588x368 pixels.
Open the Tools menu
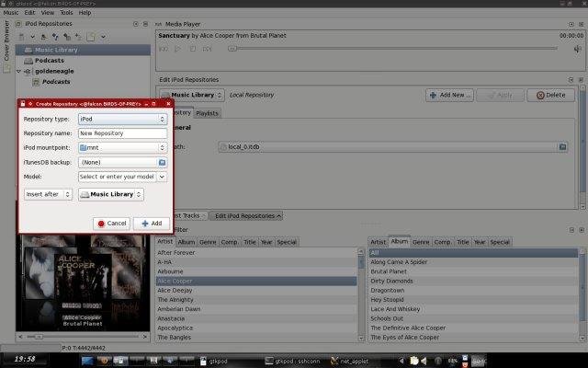click(x=66, y=13)
